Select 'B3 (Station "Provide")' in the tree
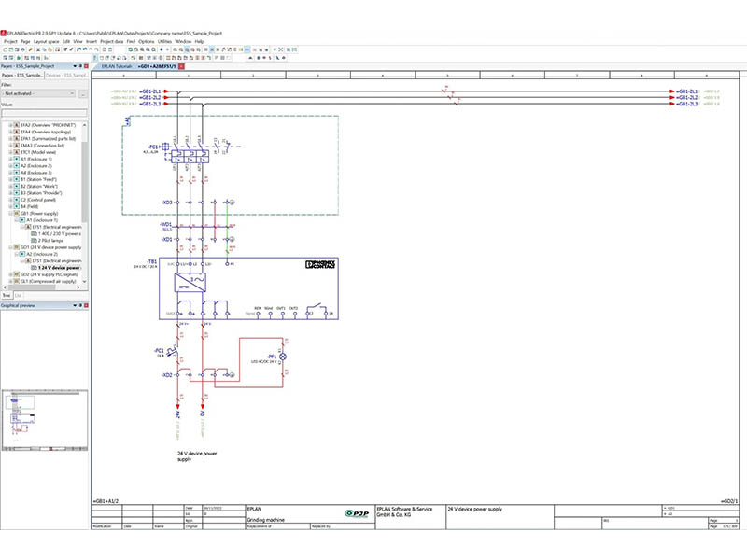The width and height of the screenshot is (747, 560). pyautogui.click(x=41, y=193)
